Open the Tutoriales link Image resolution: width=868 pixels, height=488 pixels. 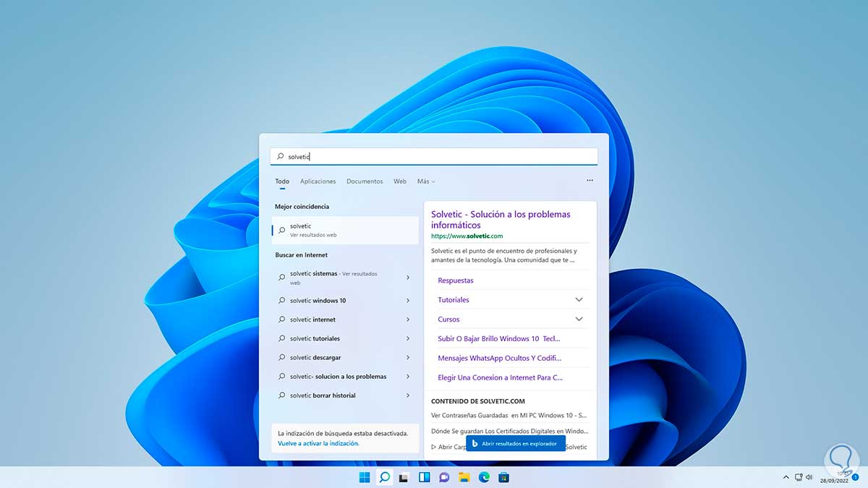(454, 299)
